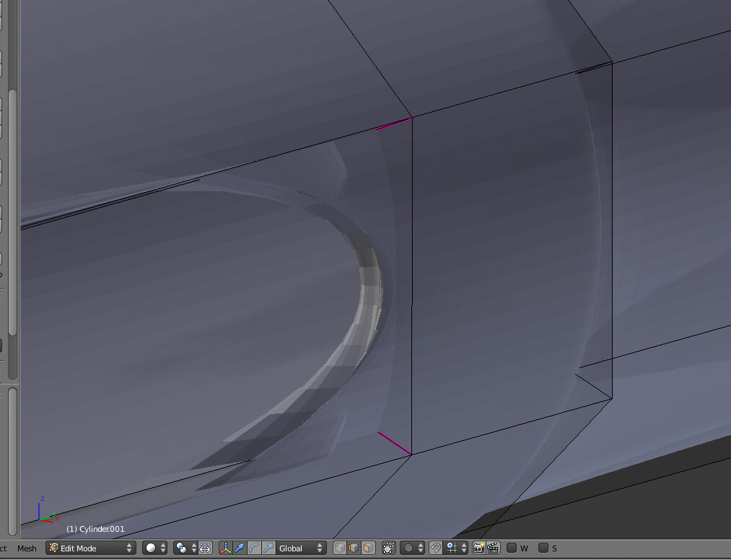Viewport: 731px width, 560px height.
Task: Open viewport shading method dropdown
Action: [155, 548]
